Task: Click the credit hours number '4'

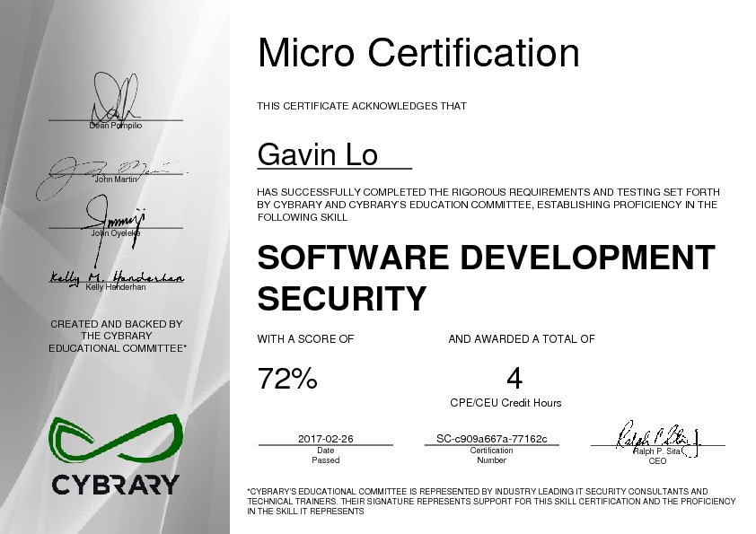Action: 514,379
